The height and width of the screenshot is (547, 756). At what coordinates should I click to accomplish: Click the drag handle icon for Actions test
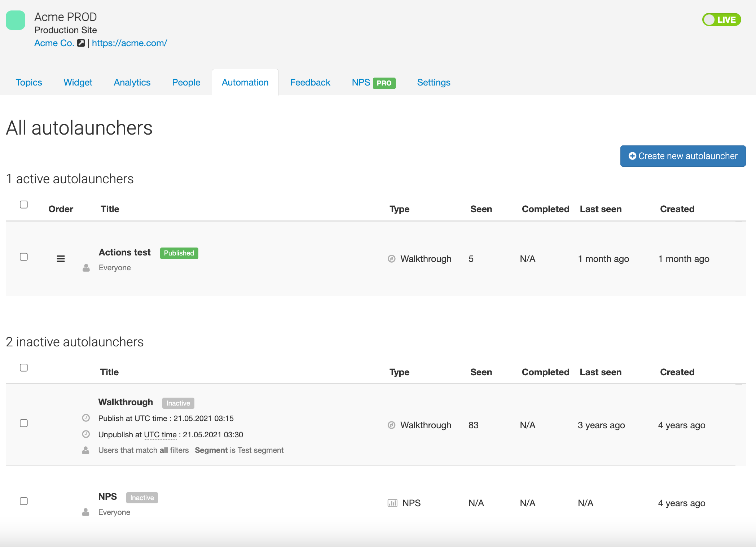tap(61, 259)
